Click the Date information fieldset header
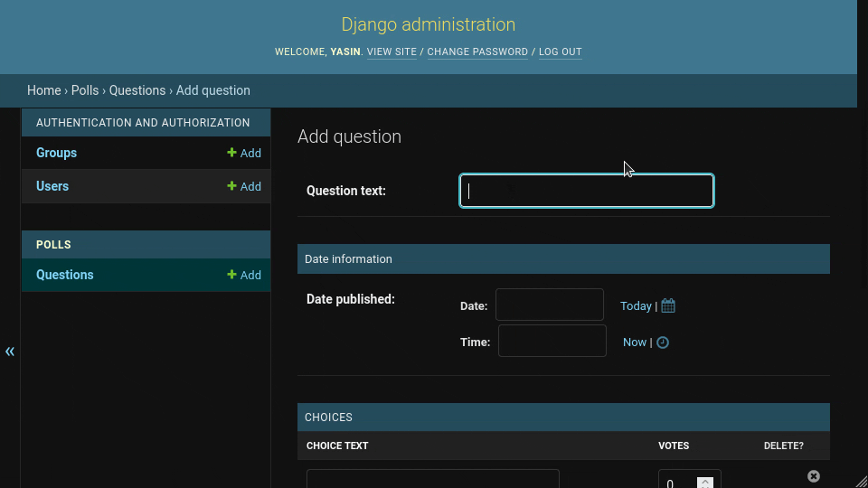Image resolution: width=868 pixels, height=488 pixels. [x=563, y=259]
